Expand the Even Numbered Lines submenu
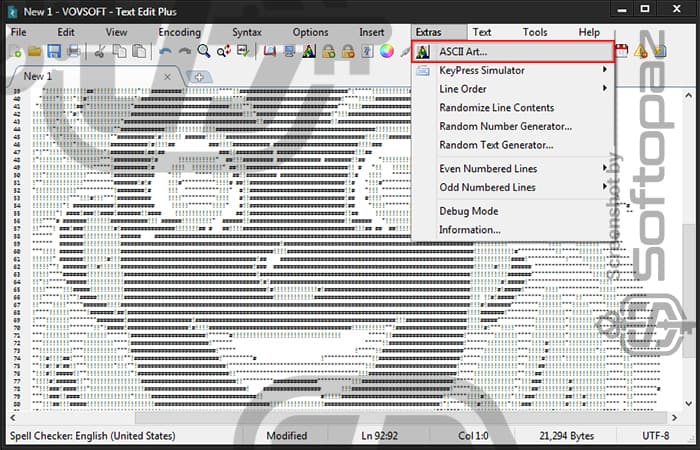 [512, 169]
